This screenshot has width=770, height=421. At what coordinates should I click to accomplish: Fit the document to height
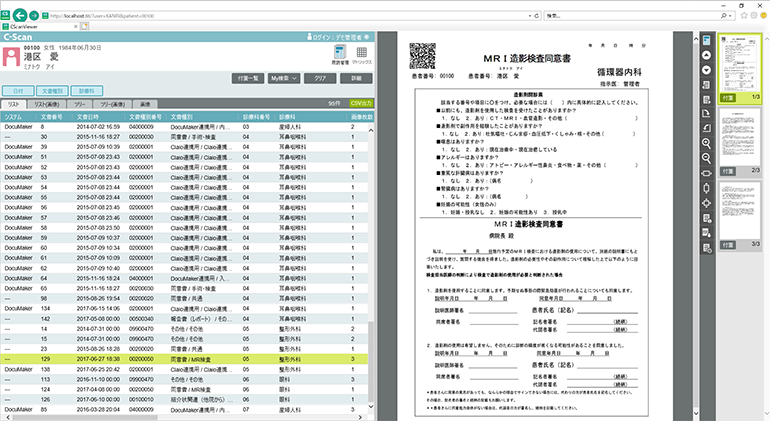707,188
